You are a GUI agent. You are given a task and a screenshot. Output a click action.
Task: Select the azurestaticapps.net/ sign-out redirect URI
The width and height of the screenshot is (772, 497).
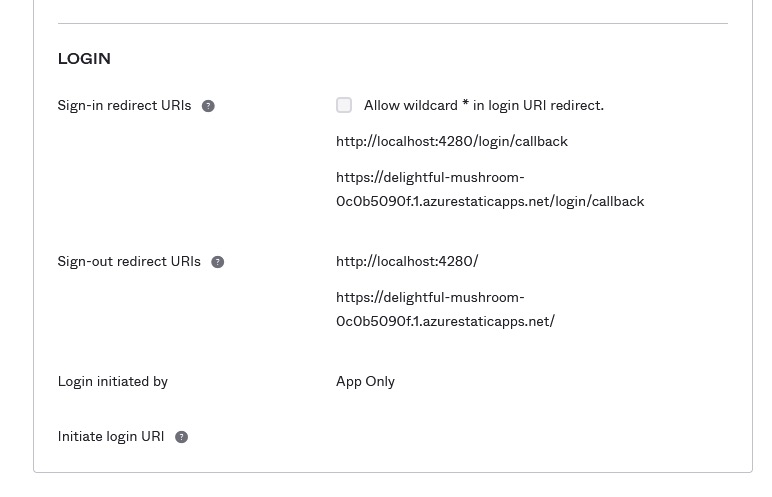pos(445,309)
